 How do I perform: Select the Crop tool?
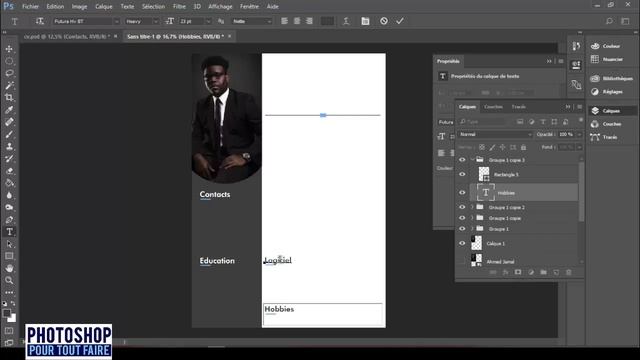pos(9,98)
